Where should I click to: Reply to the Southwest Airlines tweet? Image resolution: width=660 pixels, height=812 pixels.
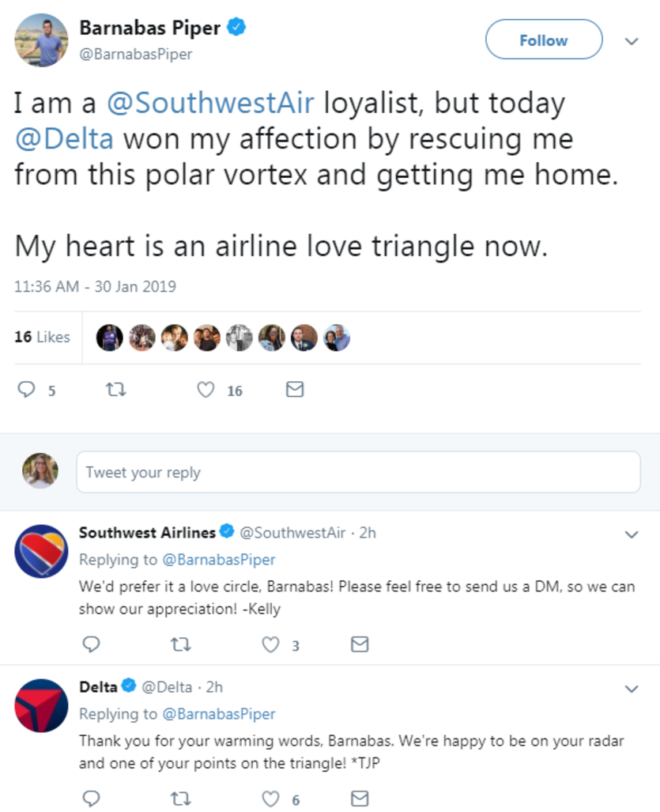click(92, 645)
